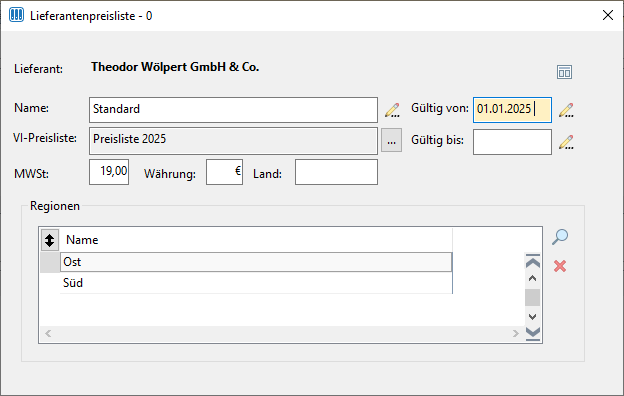Click into the empty Gültig bis field
Image resolution: width=624 pixels, height=396 pixels.
(x=512, y=142)
